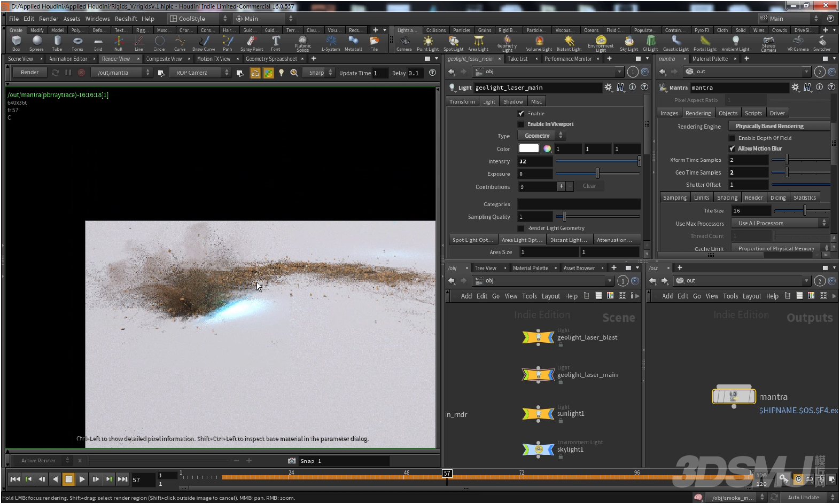
Task: Click the light Color swatch
Action: coord(528,148)
